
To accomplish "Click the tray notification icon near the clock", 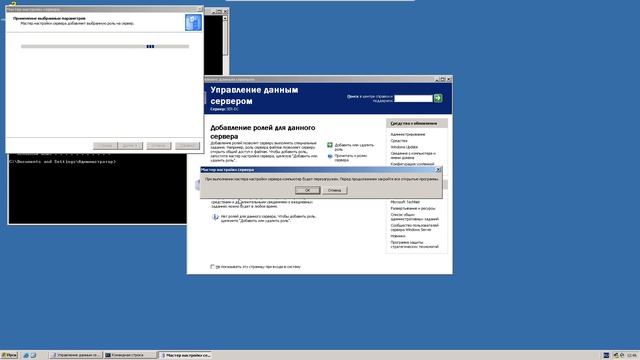I will tap(622, 356).
